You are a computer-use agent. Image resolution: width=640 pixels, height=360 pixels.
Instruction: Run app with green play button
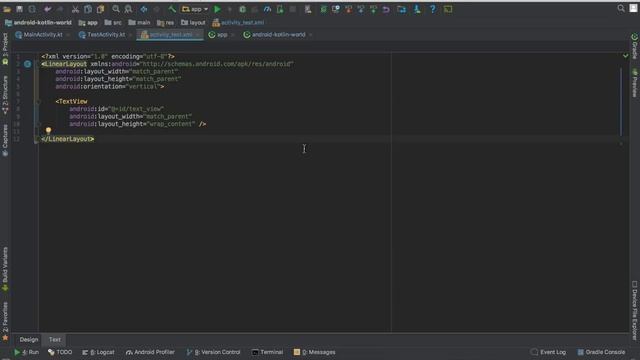pos(217,9)
